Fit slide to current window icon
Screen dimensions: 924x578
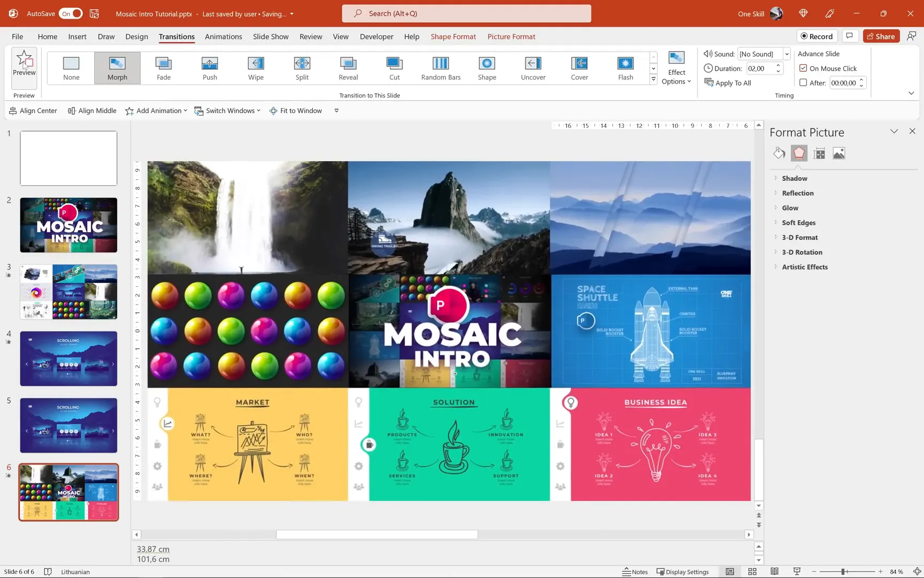coord(917,572)
